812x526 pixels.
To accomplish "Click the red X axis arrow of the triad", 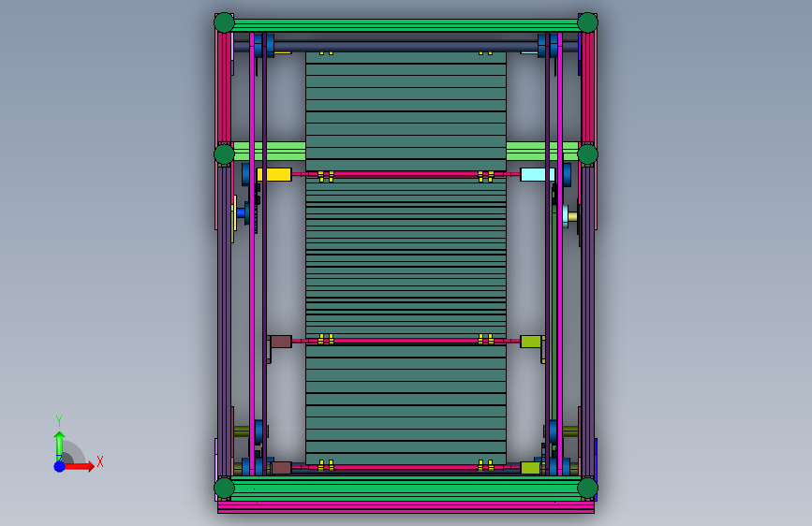I will [x=80, y=466].
